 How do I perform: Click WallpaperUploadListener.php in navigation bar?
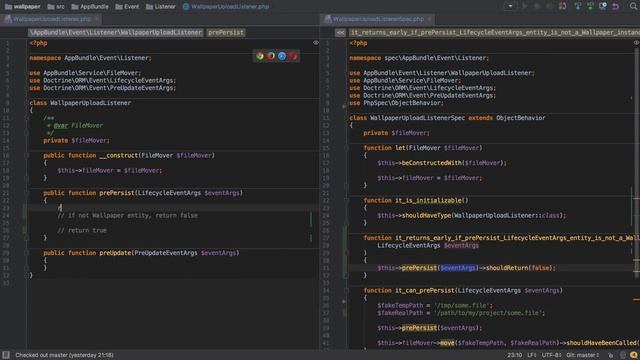(x=230, y=7)
